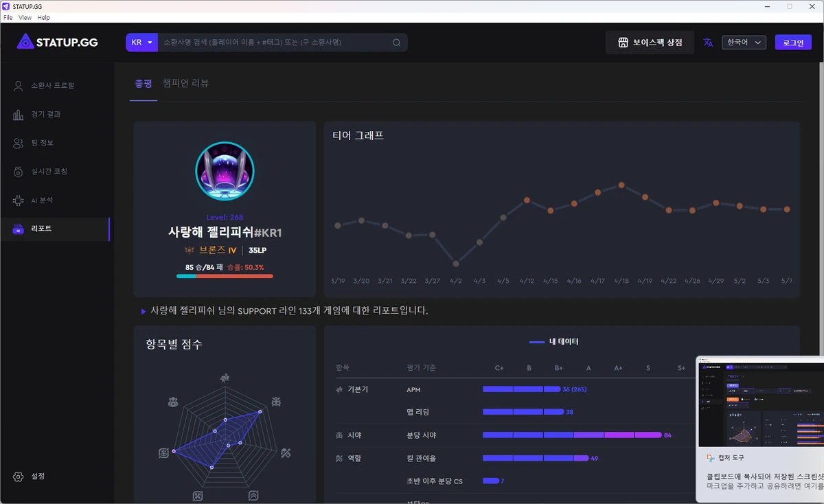The image size is (824, 504).
Task: Click the search magnifier icon
Action: (x=396, y=43)
